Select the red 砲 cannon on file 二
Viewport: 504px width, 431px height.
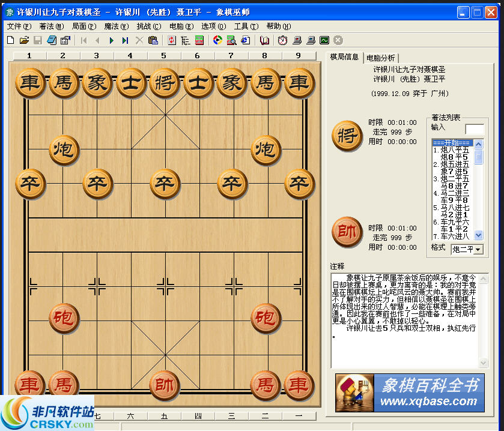click(x=266, y=318)
